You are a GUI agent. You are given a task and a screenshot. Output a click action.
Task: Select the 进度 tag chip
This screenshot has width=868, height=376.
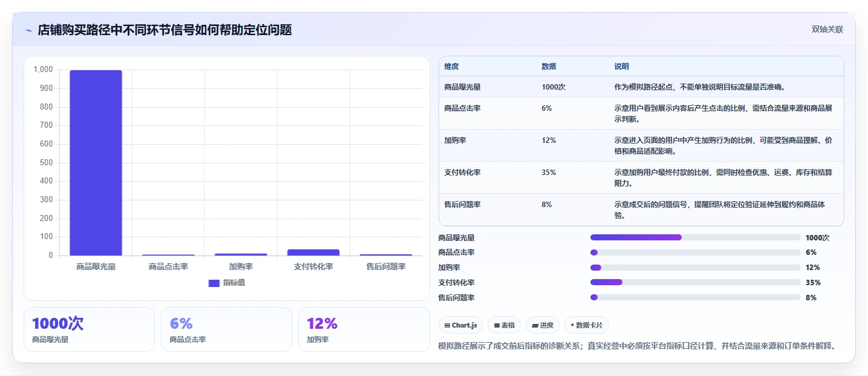543,325
